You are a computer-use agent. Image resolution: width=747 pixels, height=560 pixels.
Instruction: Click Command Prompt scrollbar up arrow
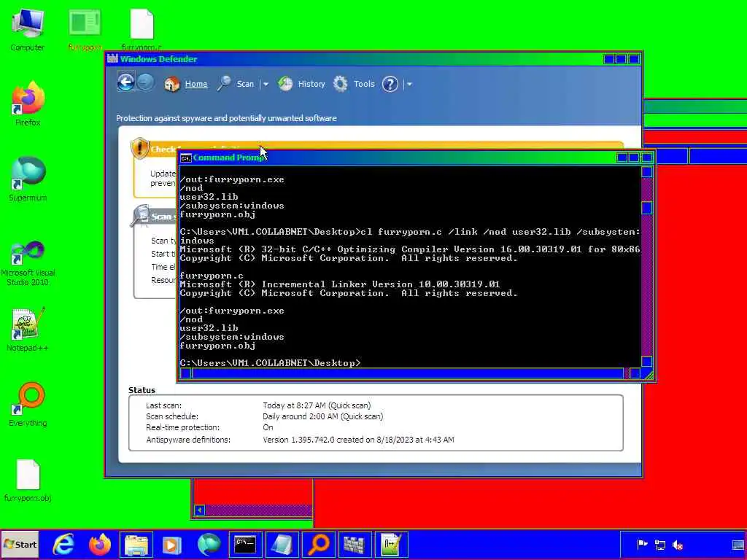coord(646,172)
